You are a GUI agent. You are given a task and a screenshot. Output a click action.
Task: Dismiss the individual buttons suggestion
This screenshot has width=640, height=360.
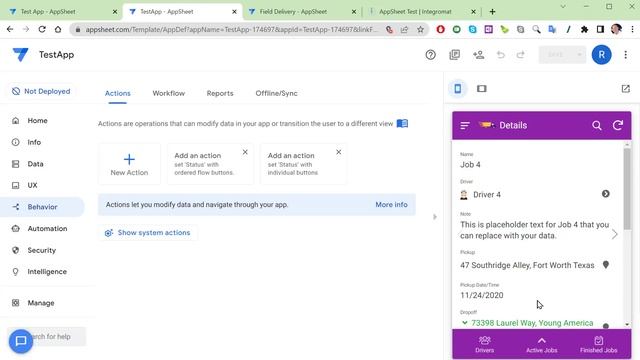pyautogui.click(x=338, y=152)
